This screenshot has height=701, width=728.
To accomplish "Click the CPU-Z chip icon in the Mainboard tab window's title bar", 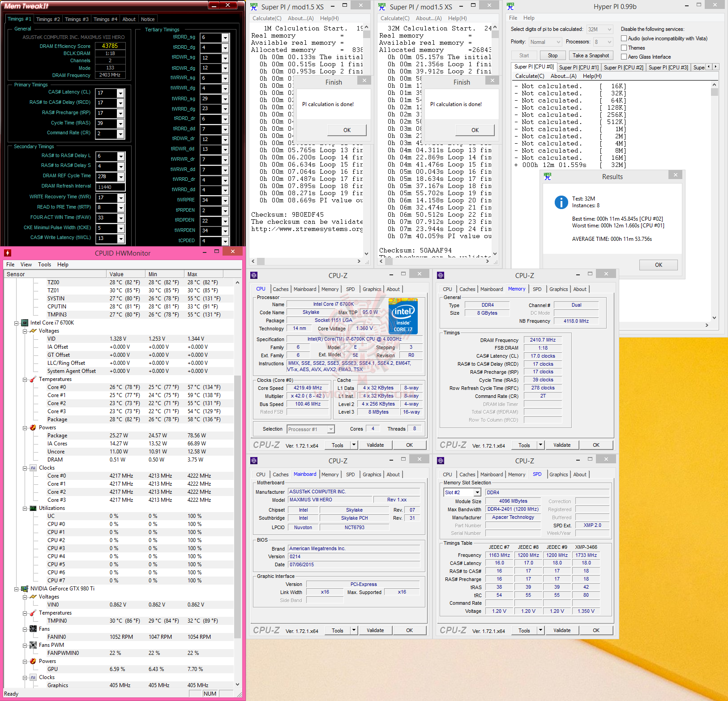I will point(254,461).
